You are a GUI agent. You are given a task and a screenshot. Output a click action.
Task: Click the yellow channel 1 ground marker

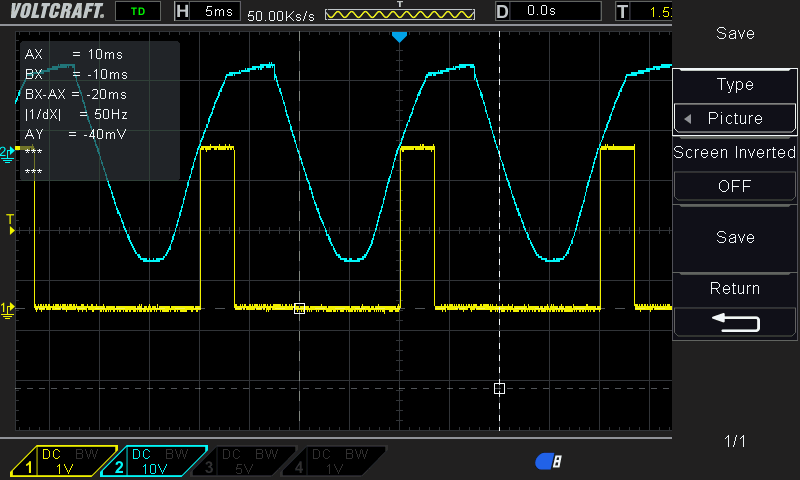pos(8,308)
